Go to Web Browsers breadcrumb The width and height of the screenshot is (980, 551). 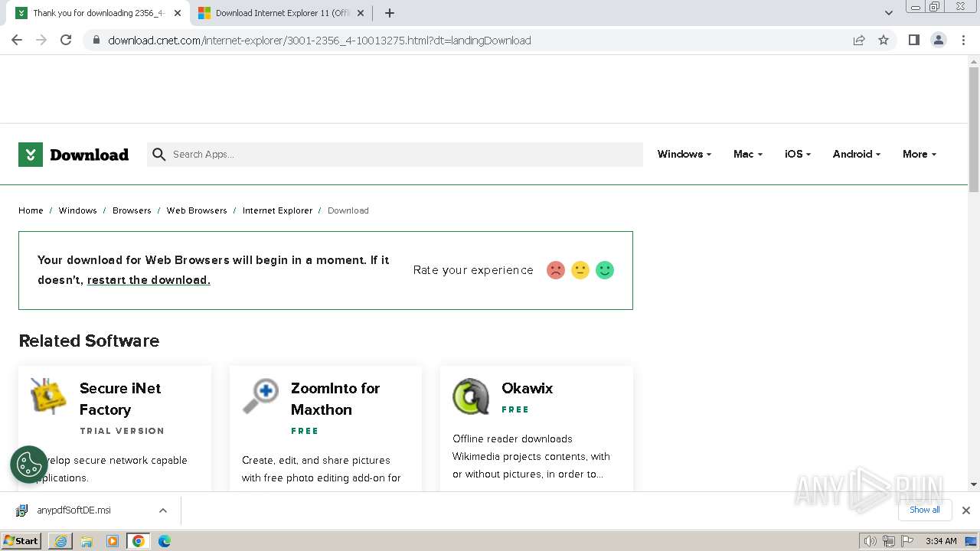pos(197,210)
